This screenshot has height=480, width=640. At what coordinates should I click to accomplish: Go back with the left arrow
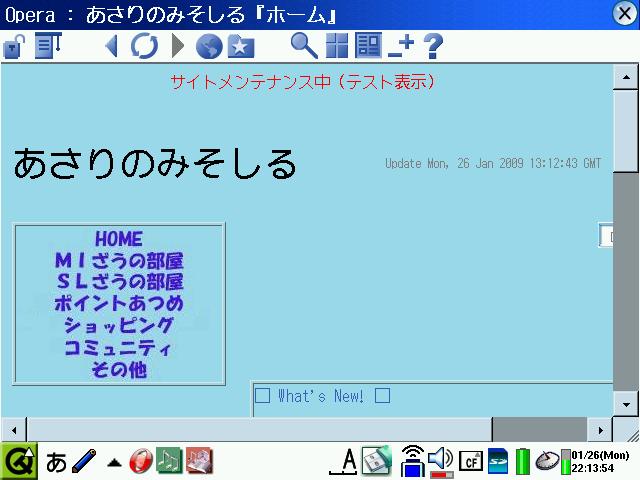pyautogui.click(x=111, y=45)
